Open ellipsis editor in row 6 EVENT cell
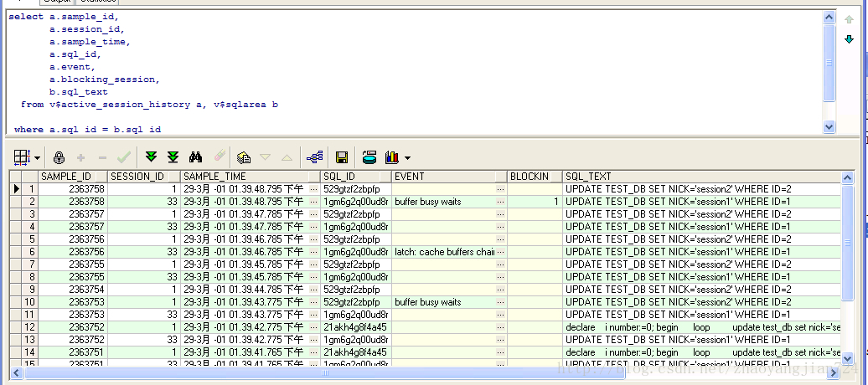 (x=501, y=252)
